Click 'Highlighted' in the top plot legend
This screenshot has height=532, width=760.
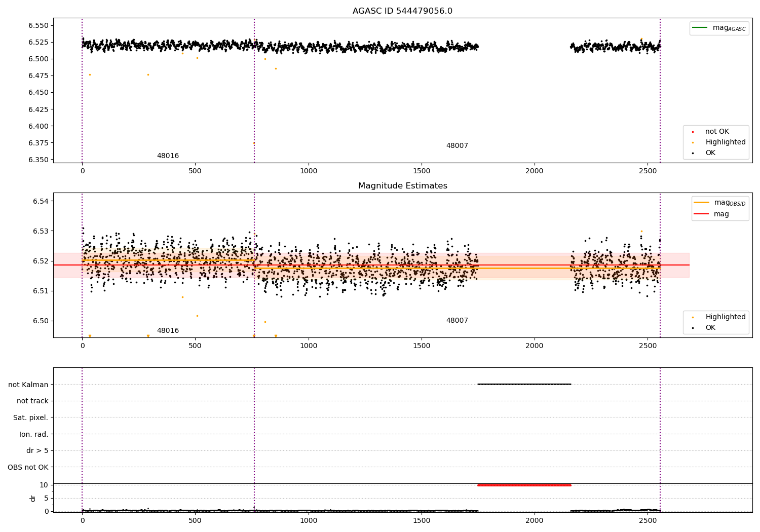725,142
